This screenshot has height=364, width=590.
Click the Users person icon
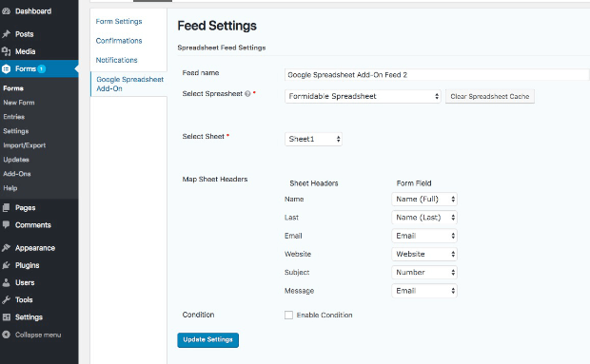pyautogui.click(x=6, y=282)
